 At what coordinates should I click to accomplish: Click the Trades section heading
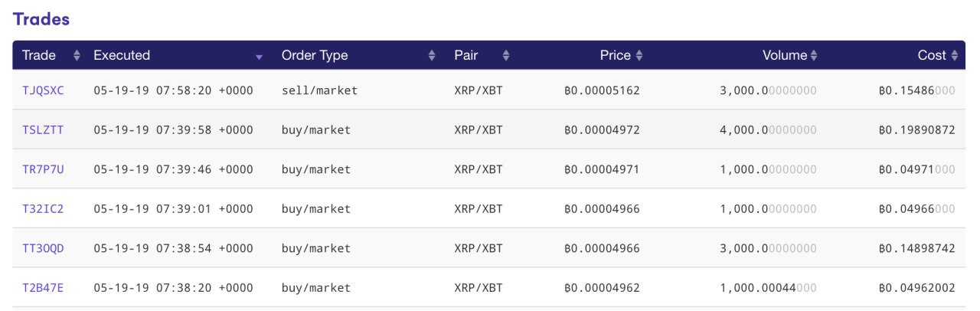point(41,19)
